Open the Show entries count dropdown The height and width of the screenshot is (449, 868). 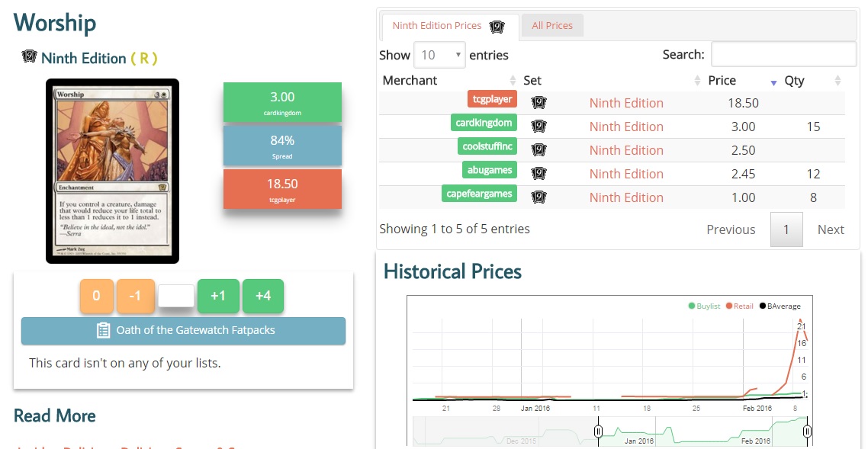click(439, 55)
